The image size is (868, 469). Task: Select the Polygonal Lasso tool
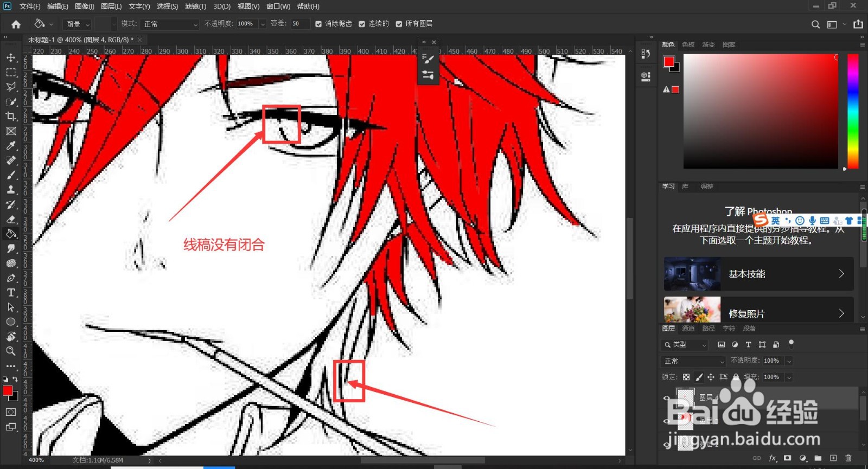(11, 87)
